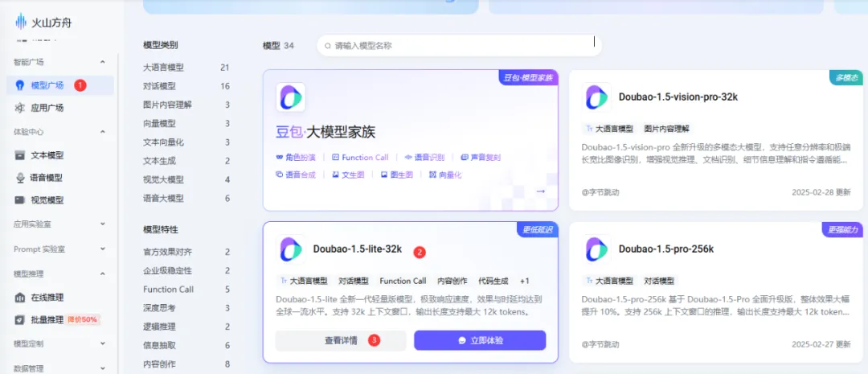Click the search magnifier icon

(x=328, y=46)
